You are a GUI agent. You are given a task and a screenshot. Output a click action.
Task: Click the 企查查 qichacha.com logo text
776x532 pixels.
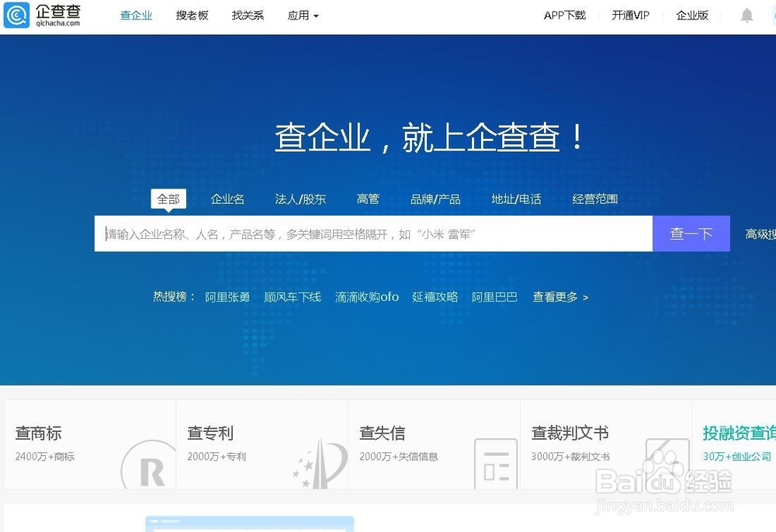[x=58, y=15]
